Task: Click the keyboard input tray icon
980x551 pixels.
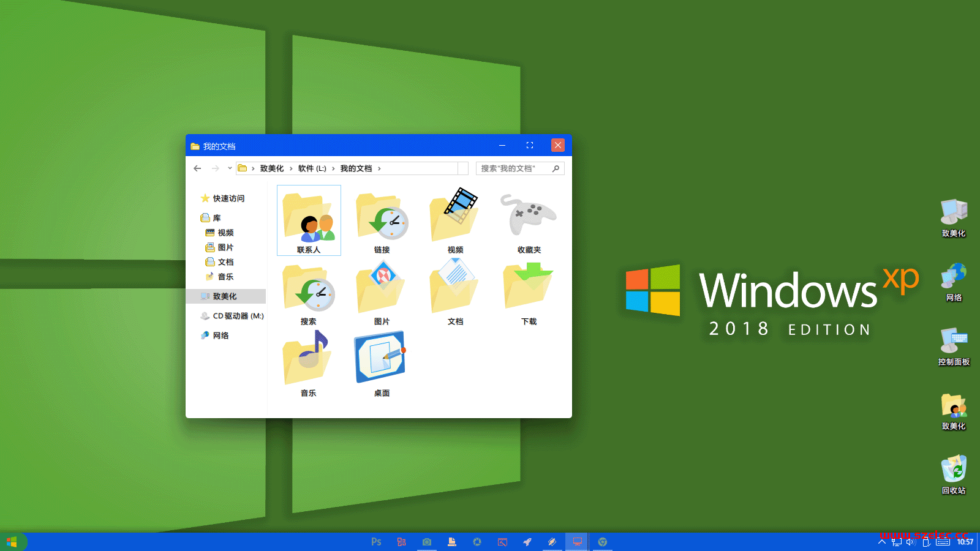Action: click(943, 542)
